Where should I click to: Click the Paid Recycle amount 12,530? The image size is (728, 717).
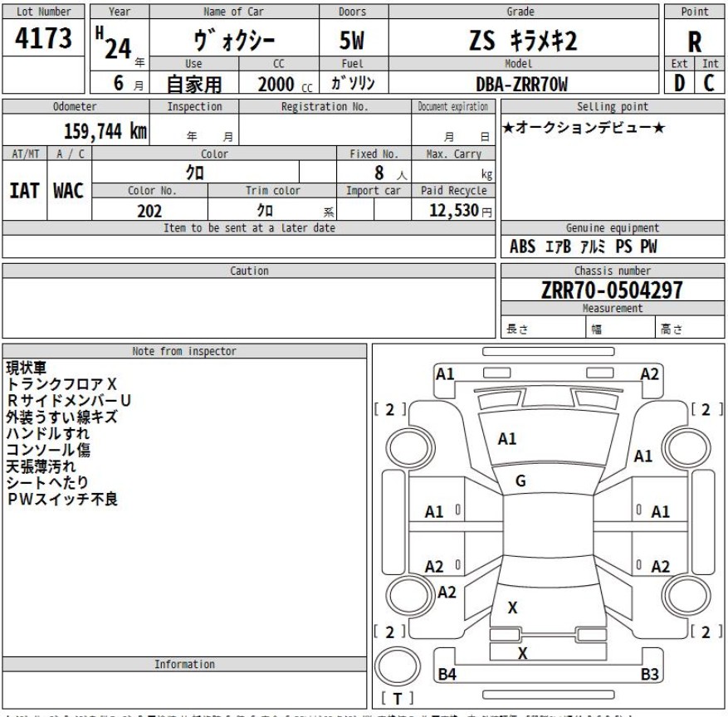tap(452, 211)
